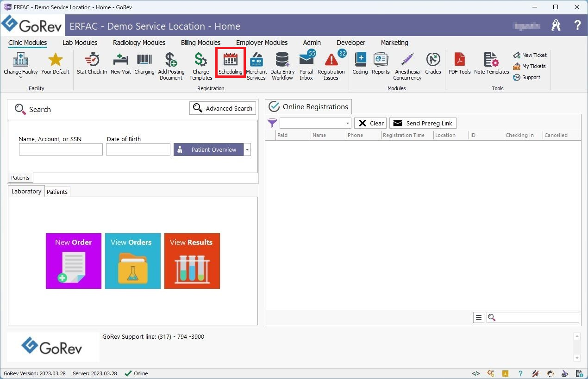Select the Billing Modules tab
588x379 pixels.
click(200, 43)
